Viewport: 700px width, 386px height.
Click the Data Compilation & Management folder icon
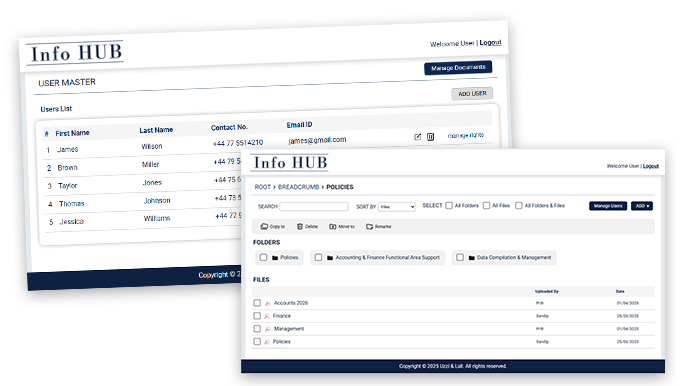pyautogui.click(x=471, y=257)
